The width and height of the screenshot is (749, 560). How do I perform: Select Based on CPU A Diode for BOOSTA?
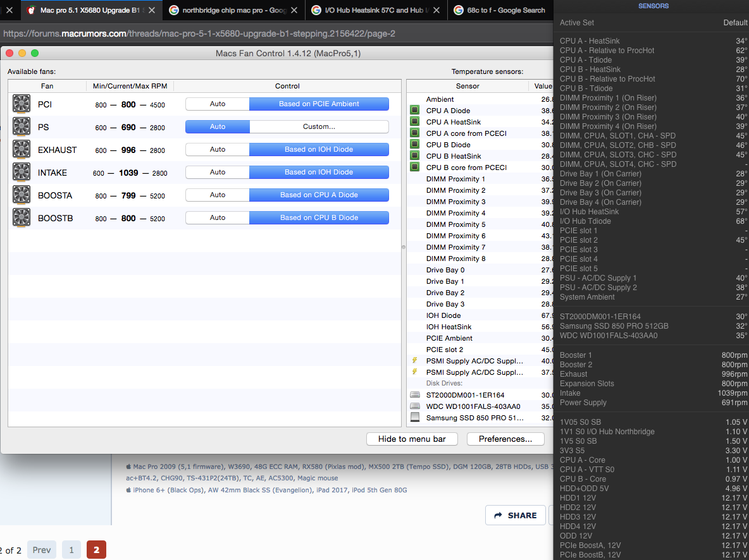319,195
